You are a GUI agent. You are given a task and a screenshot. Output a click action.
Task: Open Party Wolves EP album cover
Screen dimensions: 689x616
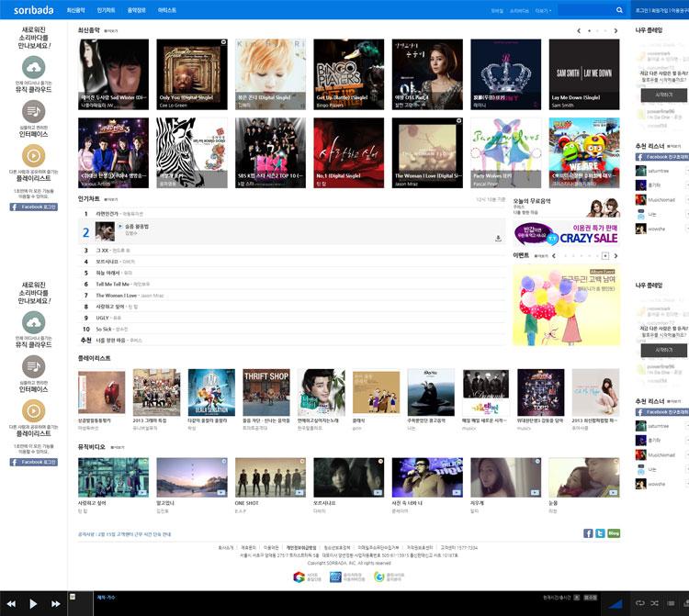click(506, 152)
